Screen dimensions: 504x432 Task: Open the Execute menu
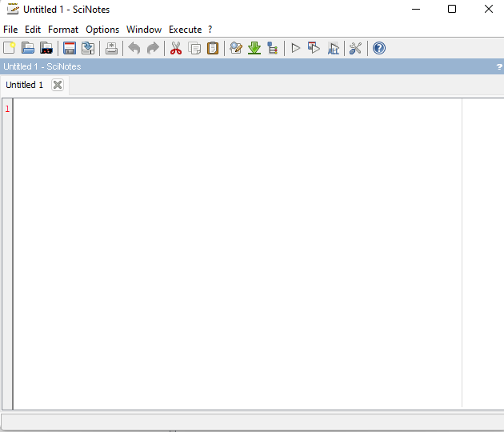pyautogui.click(x=185, y=30)
